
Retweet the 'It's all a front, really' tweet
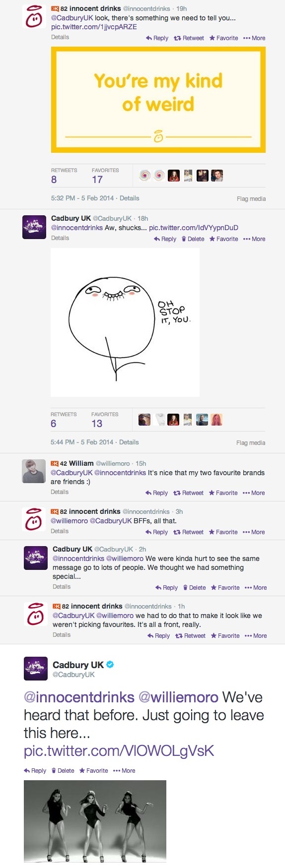pos(190,636)
